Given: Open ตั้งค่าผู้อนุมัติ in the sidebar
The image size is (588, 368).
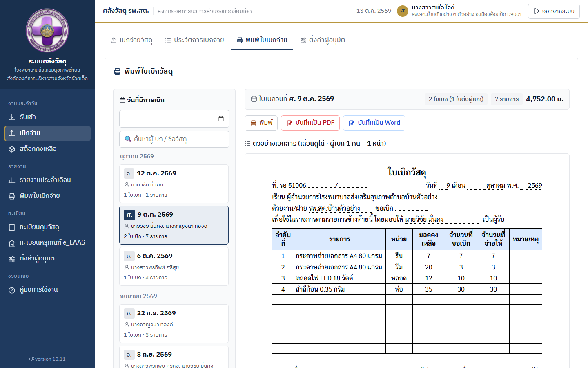Looking at the screenshot, I should 47,258.
